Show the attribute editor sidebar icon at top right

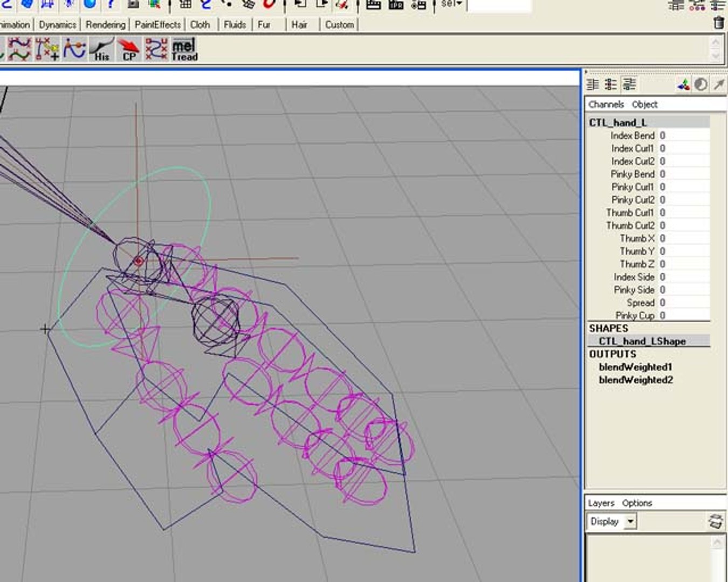coord(676,5)
